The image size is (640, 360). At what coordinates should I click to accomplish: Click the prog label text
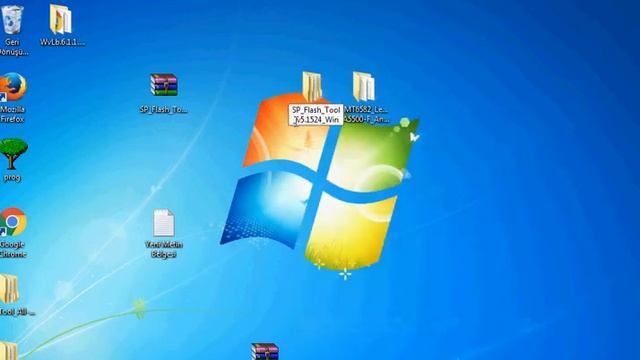coord(12,177)
